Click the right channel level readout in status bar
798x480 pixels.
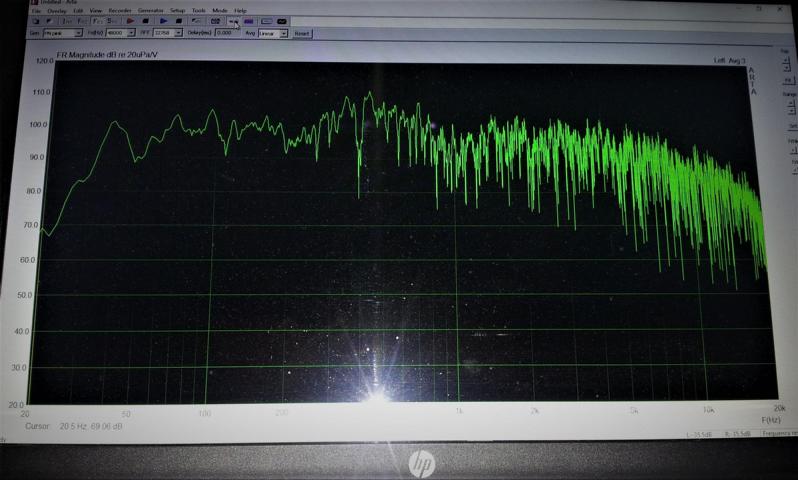point(737,434)
